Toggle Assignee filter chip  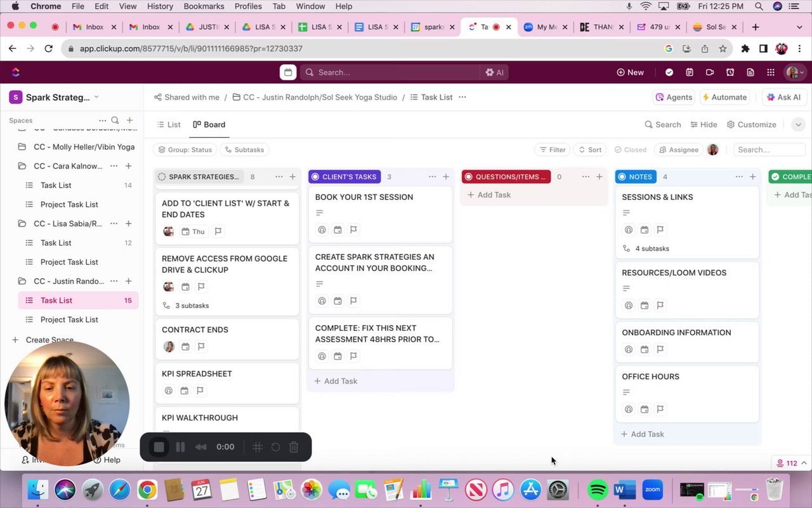[x=678, y=150]
